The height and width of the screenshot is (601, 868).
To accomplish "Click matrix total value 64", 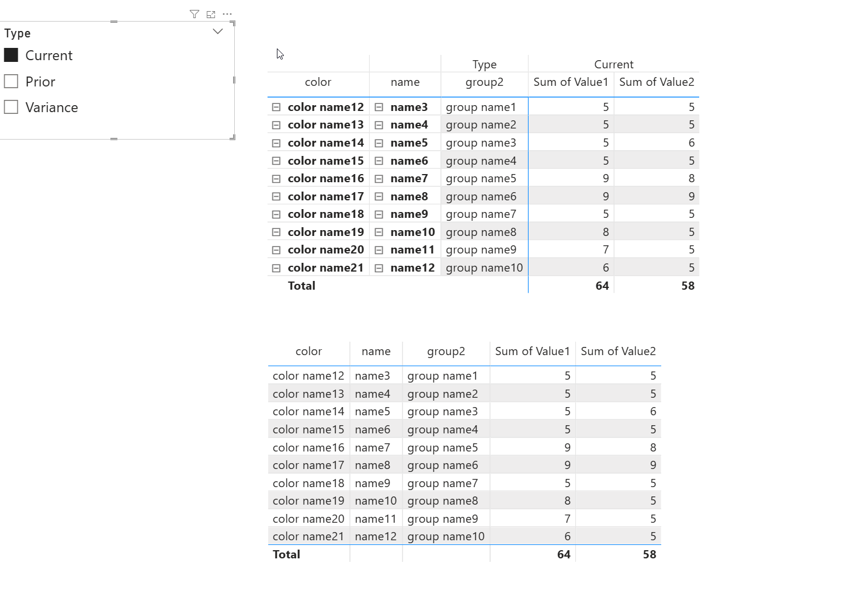I will (x=602, y=286).
